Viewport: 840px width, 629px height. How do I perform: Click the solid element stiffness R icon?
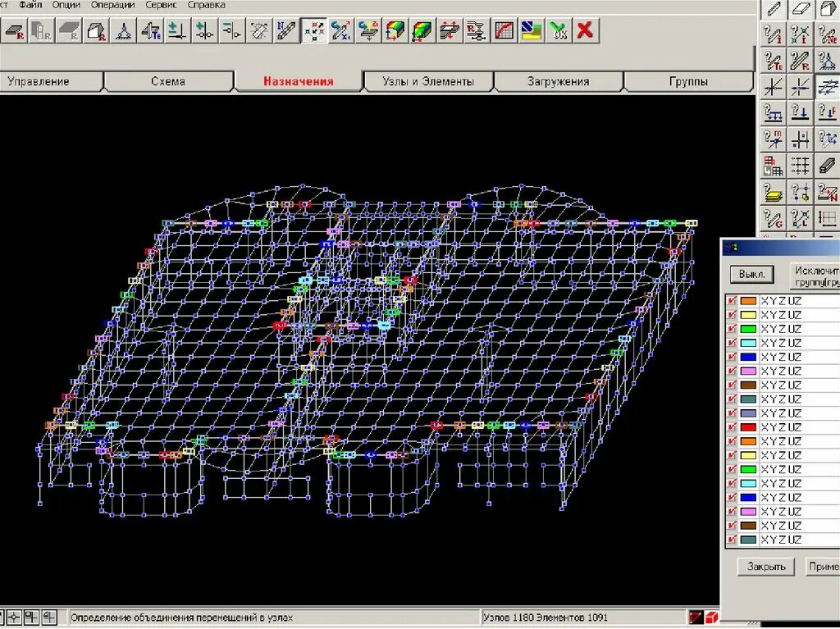tap(96, 30)
